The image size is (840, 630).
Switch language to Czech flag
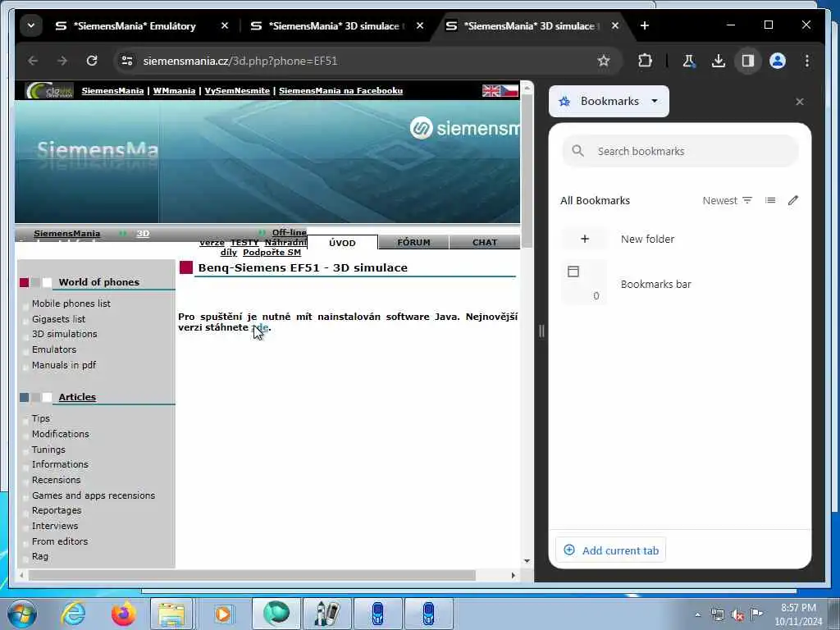(509, 90)
